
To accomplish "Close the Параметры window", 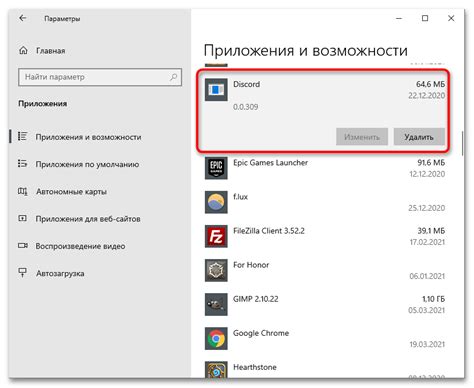I will pos(451,18).
